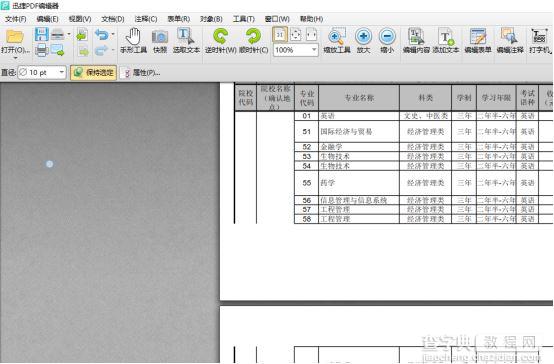The width and height of the screenshot is (554, 364).
Task: Toggle Keep Selected (保持选定)
Action: [94, 73]
